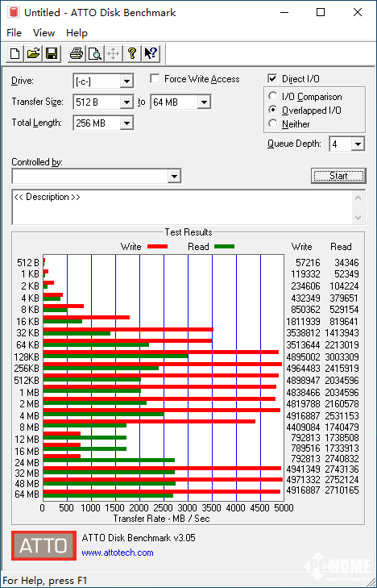
Task: Click the Save floppy disk icon
Action: (x=52, y=53)
